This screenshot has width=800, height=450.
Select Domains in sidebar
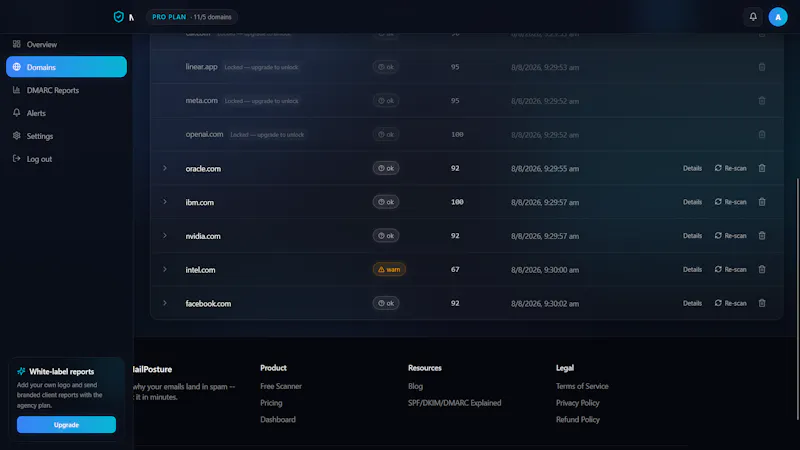pos(66,67)
